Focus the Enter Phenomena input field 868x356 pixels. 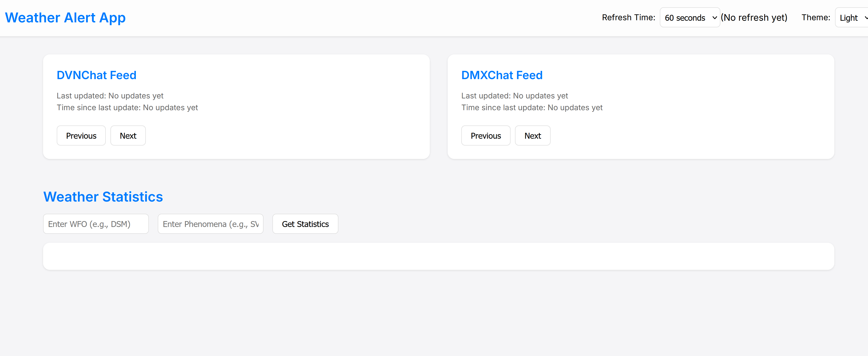(211, 224)
